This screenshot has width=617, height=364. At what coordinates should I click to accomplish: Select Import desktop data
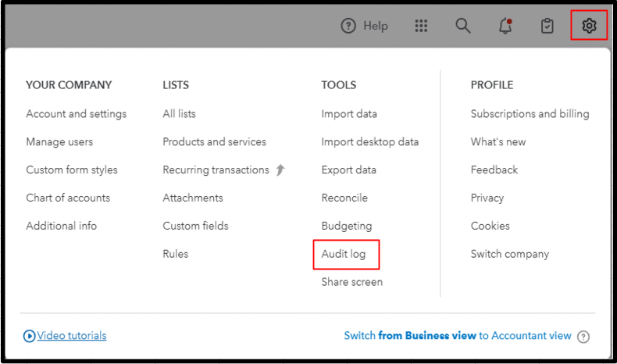coord(370,141)
